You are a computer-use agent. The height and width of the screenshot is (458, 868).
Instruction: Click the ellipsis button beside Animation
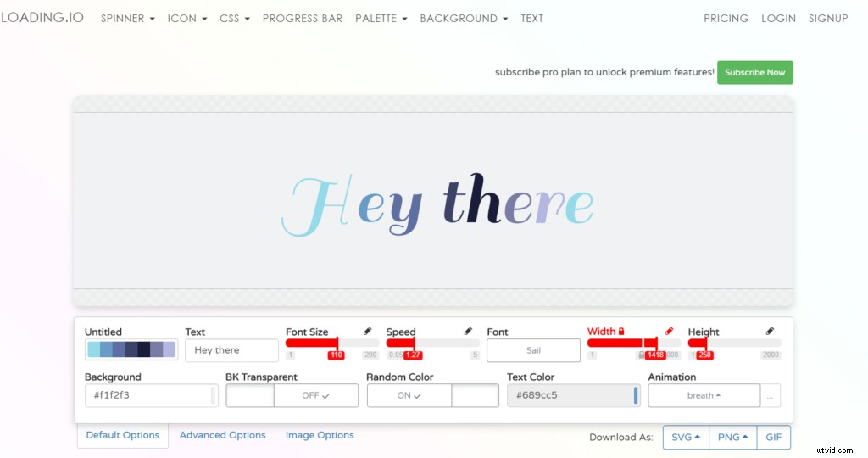pyautogui.click(x=770, y=395)
